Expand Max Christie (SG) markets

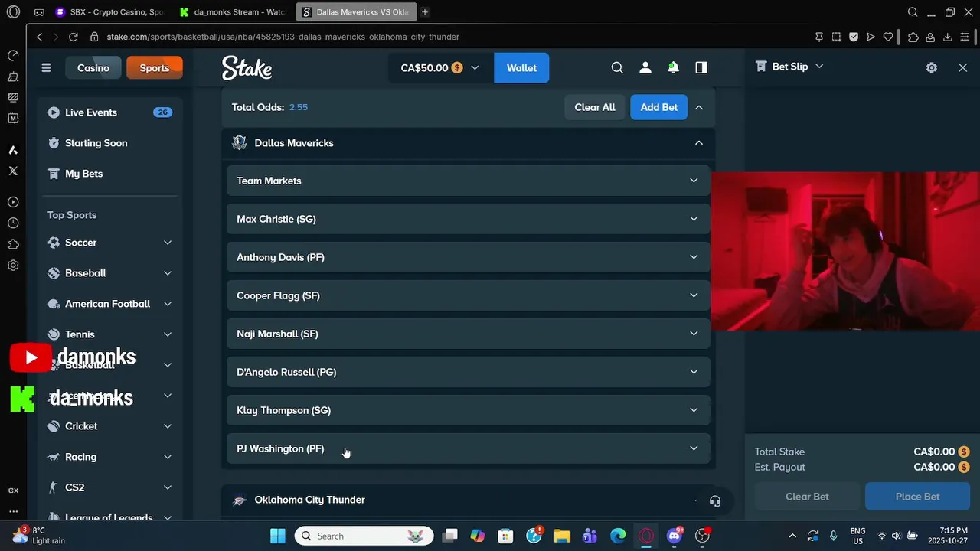click(x=468, y=219)
